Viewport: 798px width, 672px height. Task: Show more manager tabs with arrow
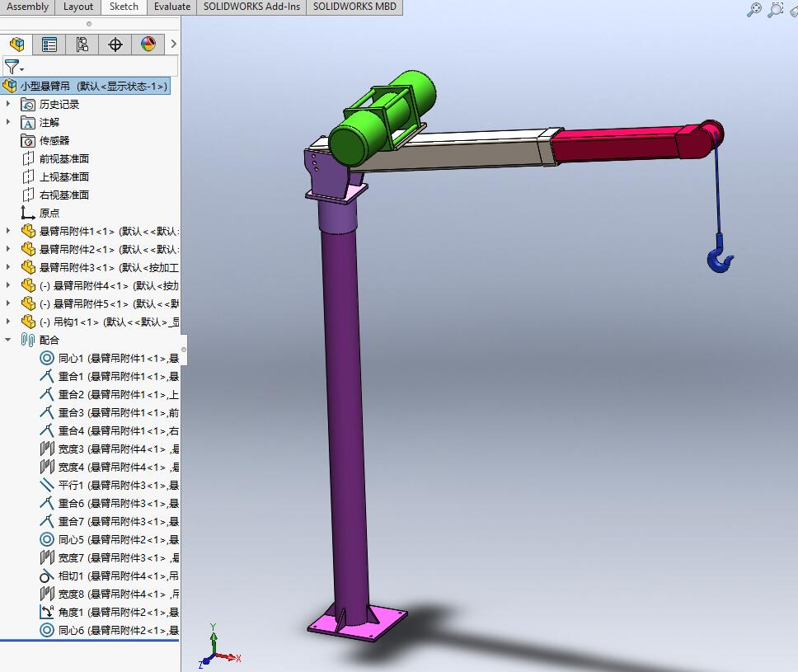click(x=174, y=45)
